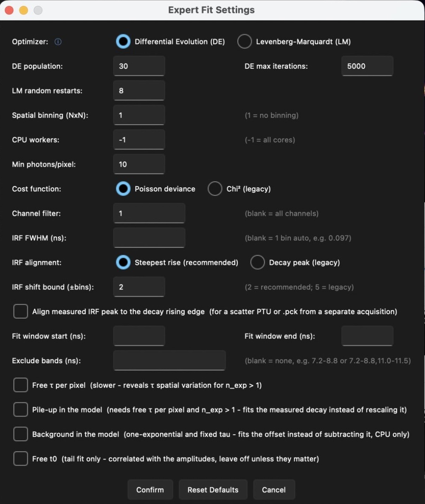Viewport: 425px width, 504px height.
Task: Click the Channel filter field
Action: 149,213
